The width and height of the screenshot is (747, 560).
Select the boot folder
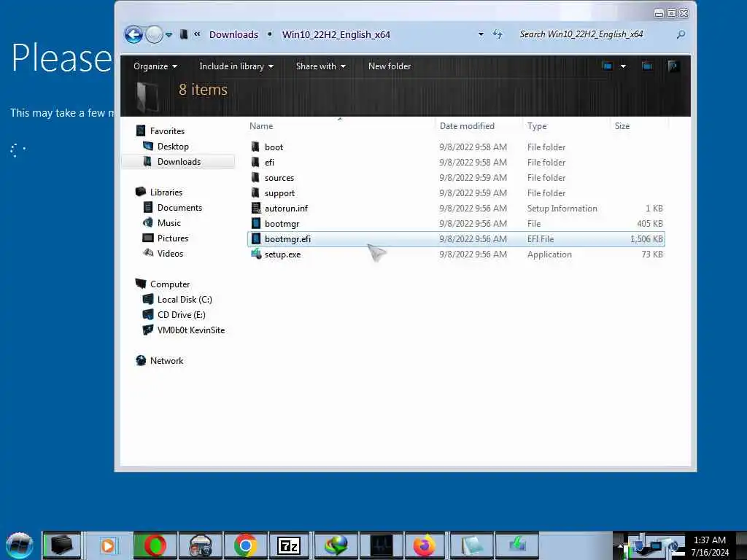coord(274,147)
